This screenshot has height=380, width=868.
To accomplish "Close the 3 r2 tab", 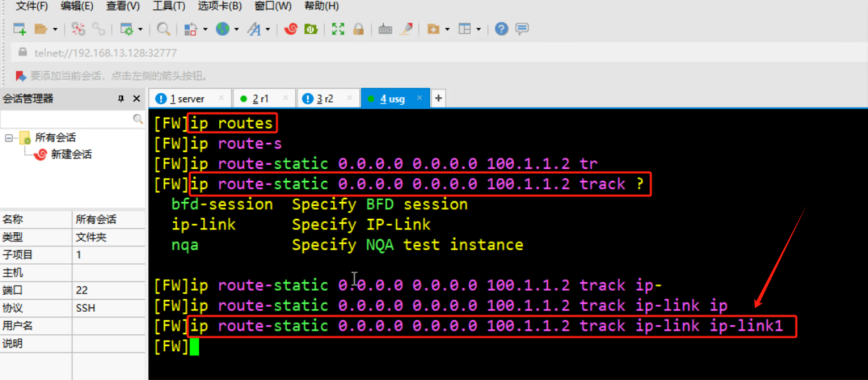I will 349,98.
